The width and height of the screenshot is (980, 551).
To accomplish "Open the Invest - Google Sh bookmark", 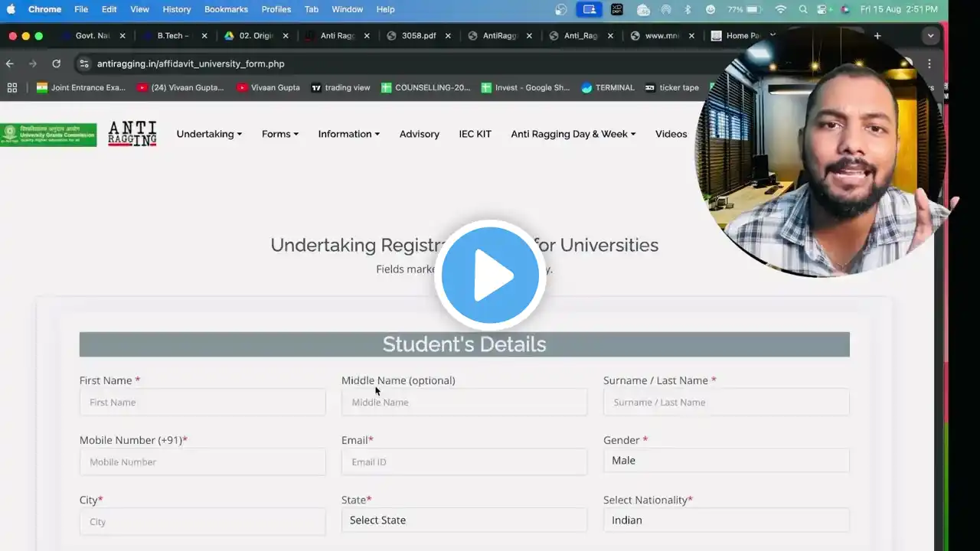I will coord(525,87).
